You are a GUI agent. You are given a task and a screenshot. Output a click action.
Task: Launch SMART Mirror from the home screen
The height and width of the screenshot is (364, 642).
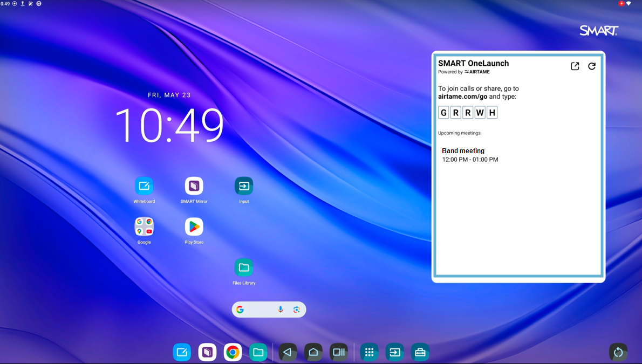[194, 186]
